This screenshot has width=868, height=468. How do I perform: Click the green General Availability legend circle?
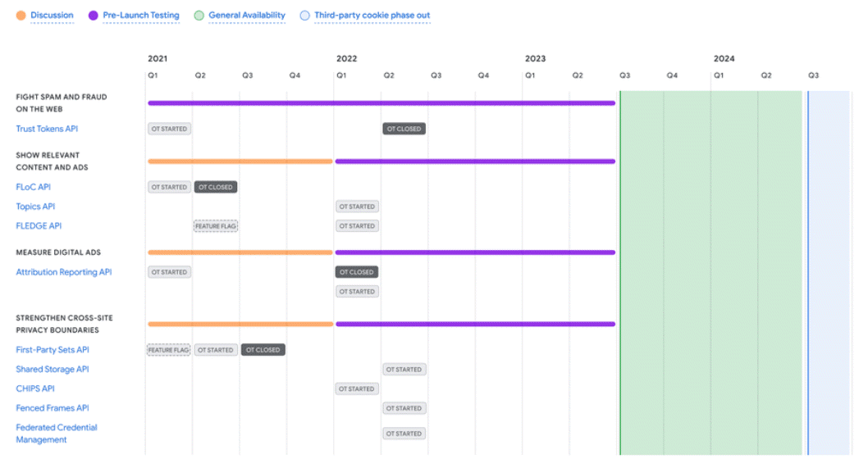199,16
